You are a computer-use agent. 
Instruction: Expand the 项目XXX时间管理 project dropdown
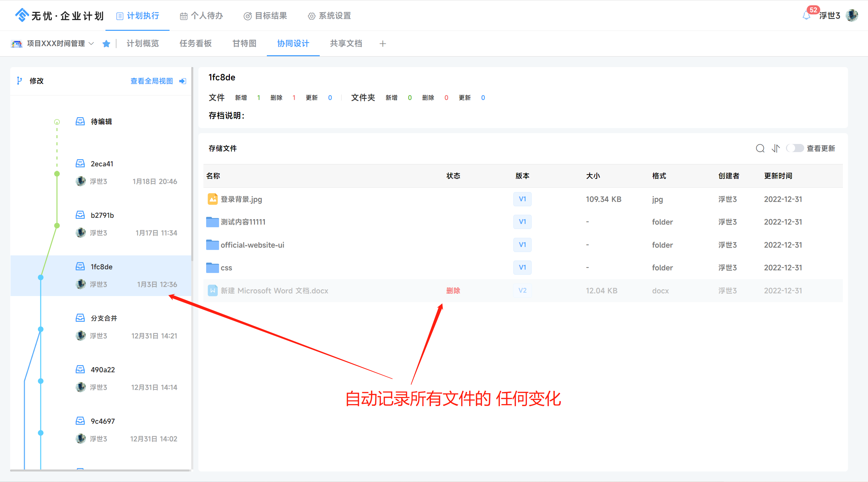tap(91, 44)
